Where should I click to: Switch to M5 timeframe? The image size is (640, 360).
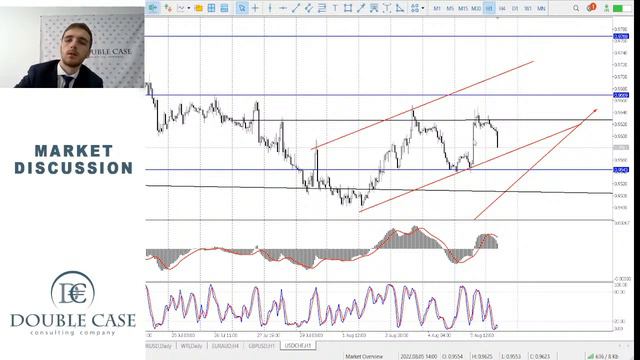450,8
